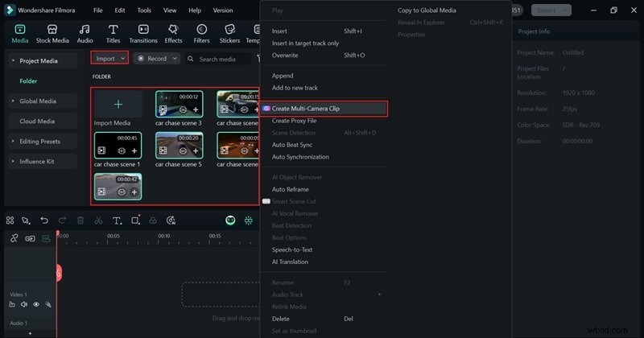644x338 pixels.
Task: Open the Stickers panel
Action: point(229,33)
